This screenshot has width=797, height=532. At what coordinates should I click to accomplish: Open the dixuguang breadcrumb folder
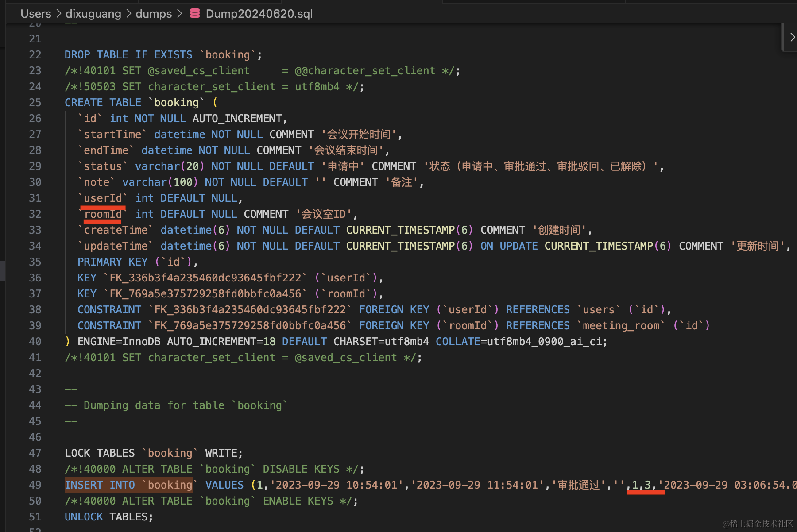(x=93, y=14)
